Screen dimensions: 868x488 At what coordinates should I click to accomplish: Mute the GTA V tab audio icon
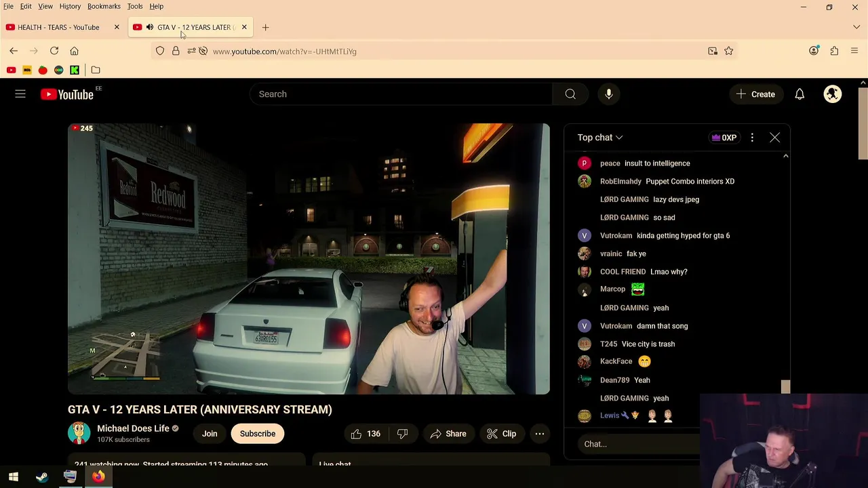click(150, 27)
